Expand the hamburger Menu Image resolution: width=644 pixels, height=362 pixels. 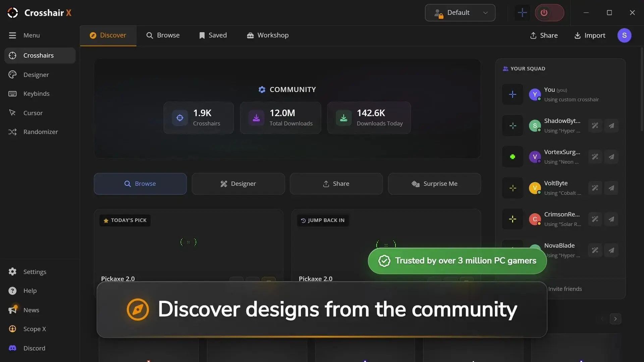[24, 35]
